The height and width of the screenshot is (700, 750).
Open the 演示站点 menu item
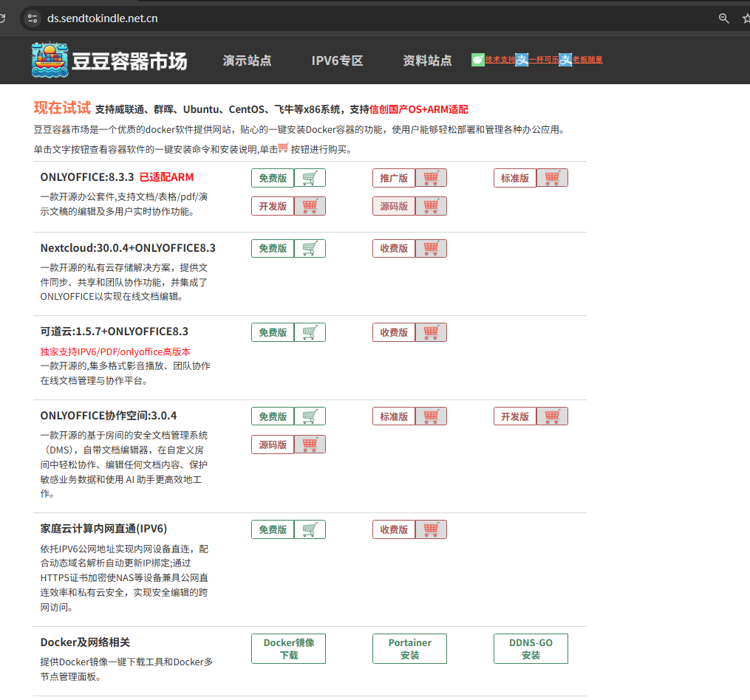tap(248, 61)
